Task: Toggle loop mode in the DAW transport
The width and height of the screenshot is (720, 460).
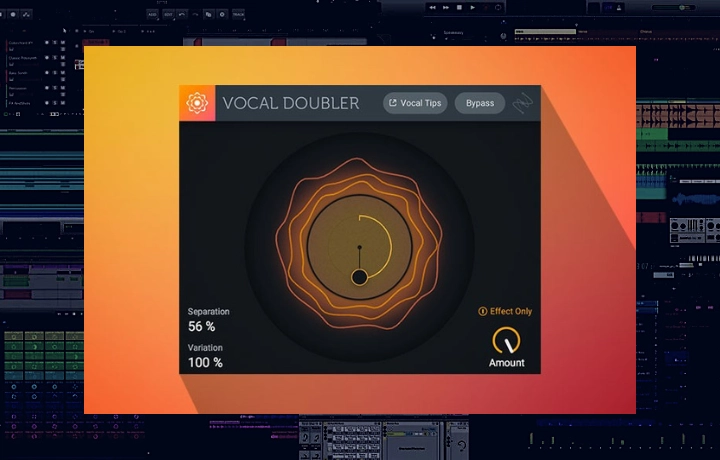Action: (498, 7)
